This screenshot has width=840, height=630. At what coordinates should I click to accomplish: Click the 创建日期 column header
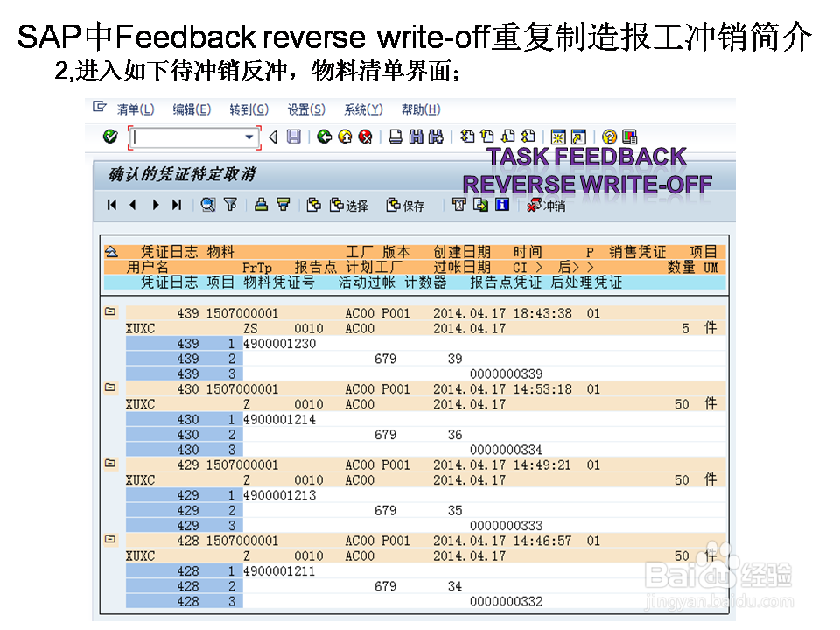coord(462,252)
